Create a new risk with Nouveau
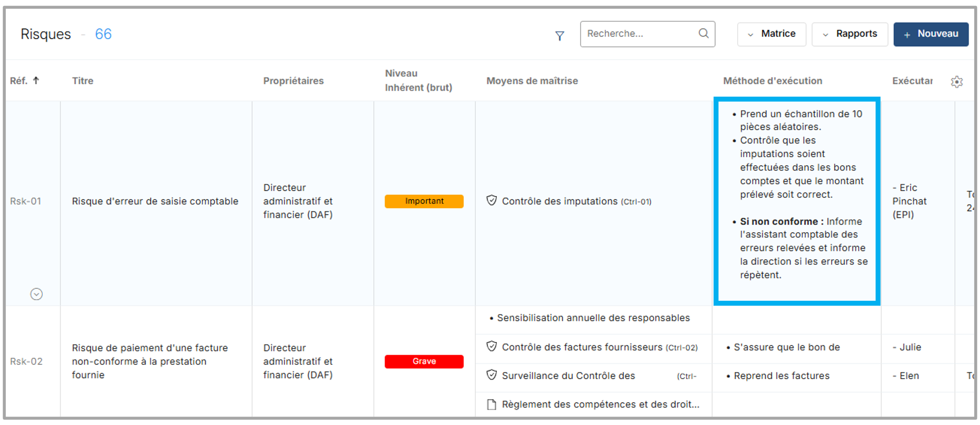Image resolution: width=980 pixels, height=425 pixels. tap(931, 34)
